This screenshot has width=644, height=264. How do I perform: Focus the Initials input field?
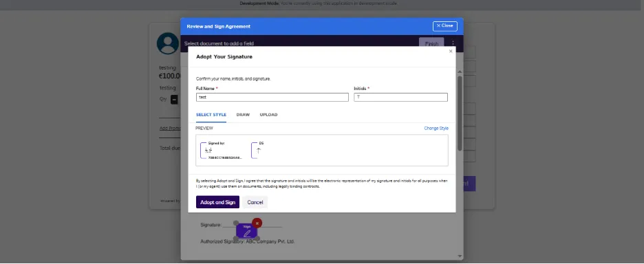coord(401,98)
